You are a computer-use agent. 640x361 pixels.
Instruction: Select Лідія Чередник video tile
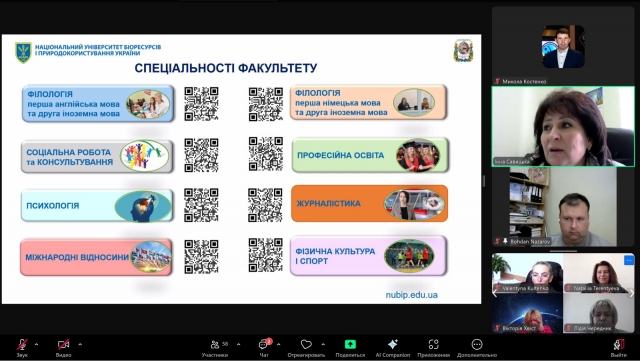(x=599, y=313)
